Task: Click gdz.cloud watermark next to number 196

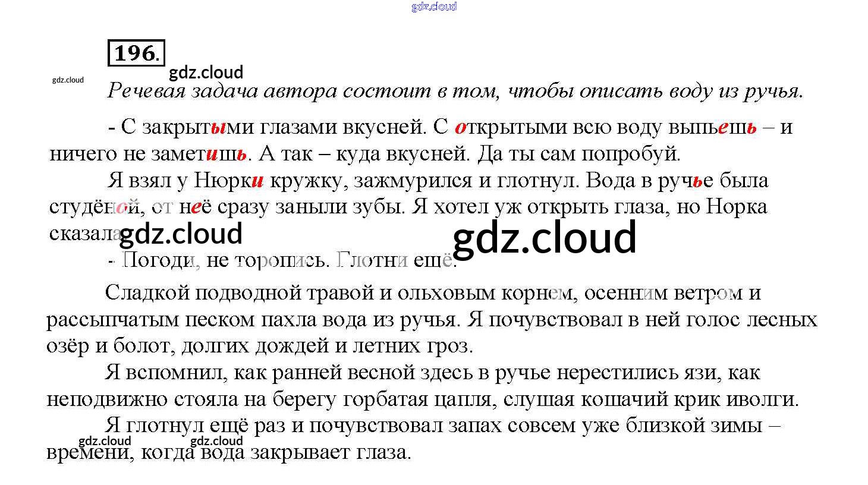Action: coord(206,73)
